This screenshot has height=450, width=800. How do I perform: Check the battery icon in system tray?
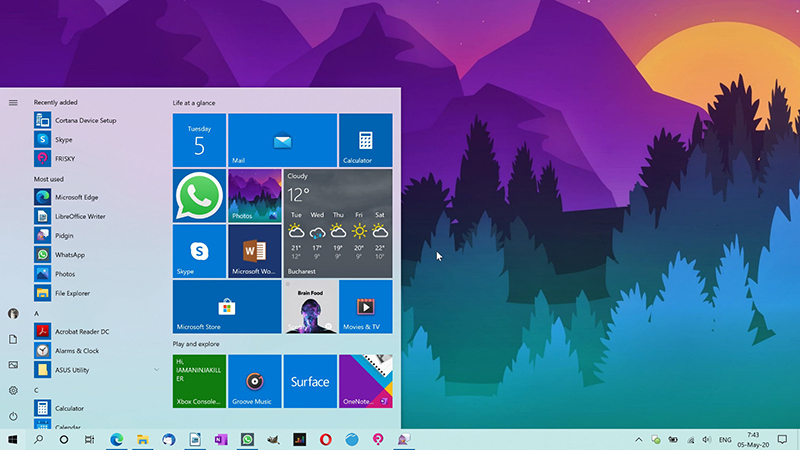coord(673,440)
